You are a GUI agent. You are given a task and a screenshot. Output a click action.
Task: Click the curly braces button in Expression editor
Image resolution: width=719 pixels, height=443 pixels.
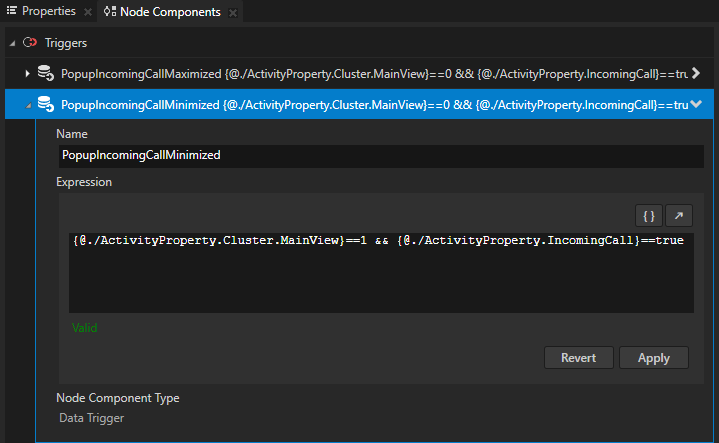click(x=649, y=215)
